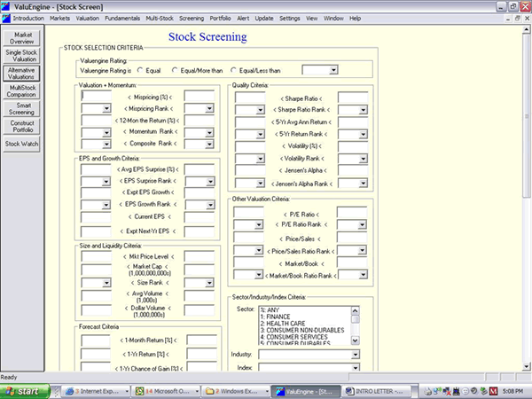The image size is (532, 399).
Task: Open the Industry dropdown list
Action: (355, 355)
